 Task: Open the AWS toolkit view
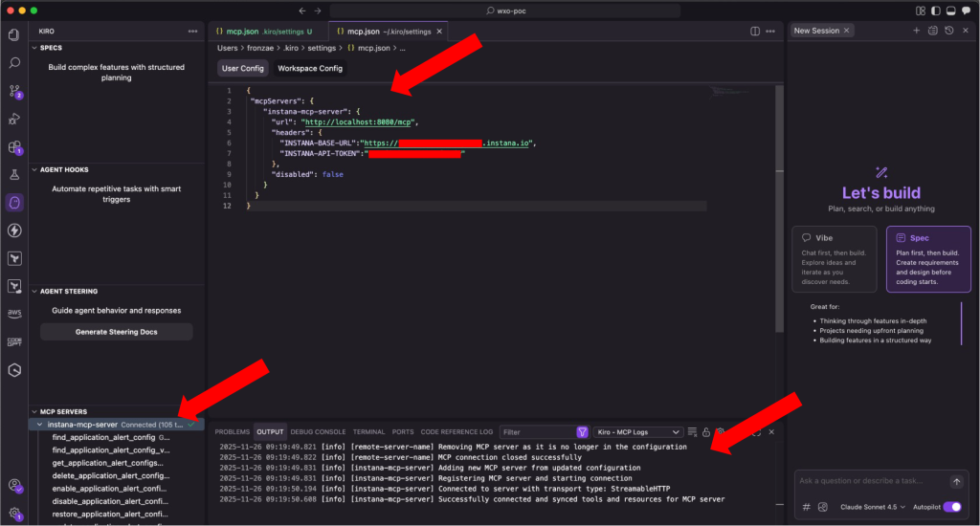click(x=13, y=314)
